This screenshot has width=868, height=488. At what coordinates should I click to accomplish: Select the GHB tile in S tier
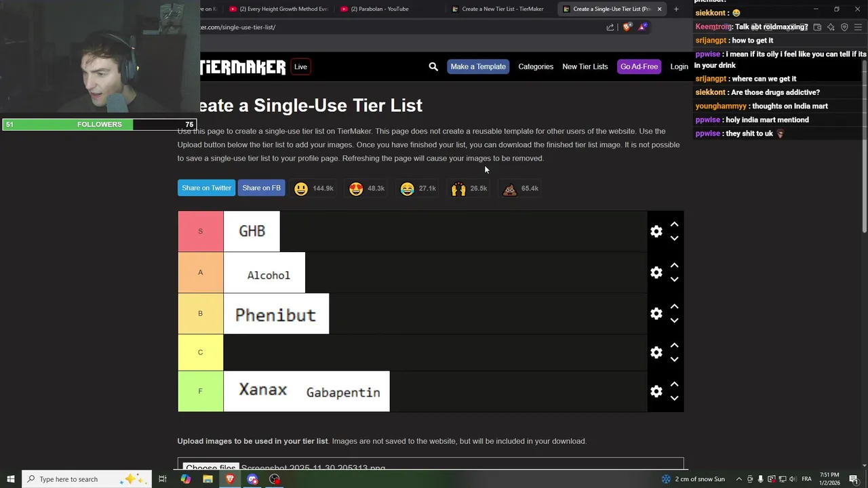[252, 231]
